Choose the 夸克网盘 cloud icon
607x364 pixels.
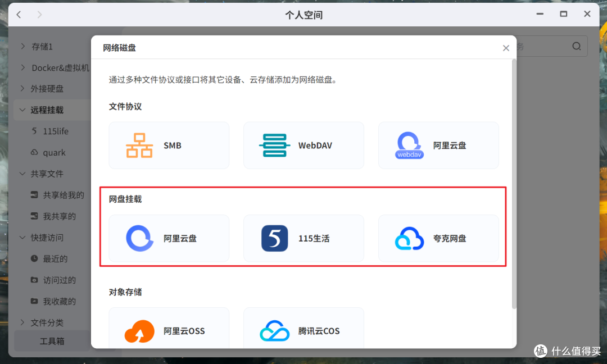[409, 238]
